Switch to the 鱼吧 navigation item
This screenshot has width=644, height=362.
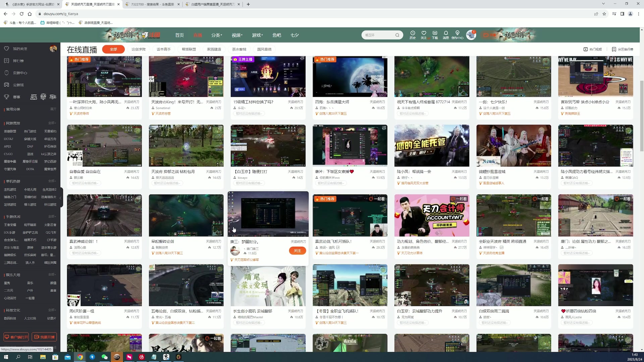[x=276, y=35]
